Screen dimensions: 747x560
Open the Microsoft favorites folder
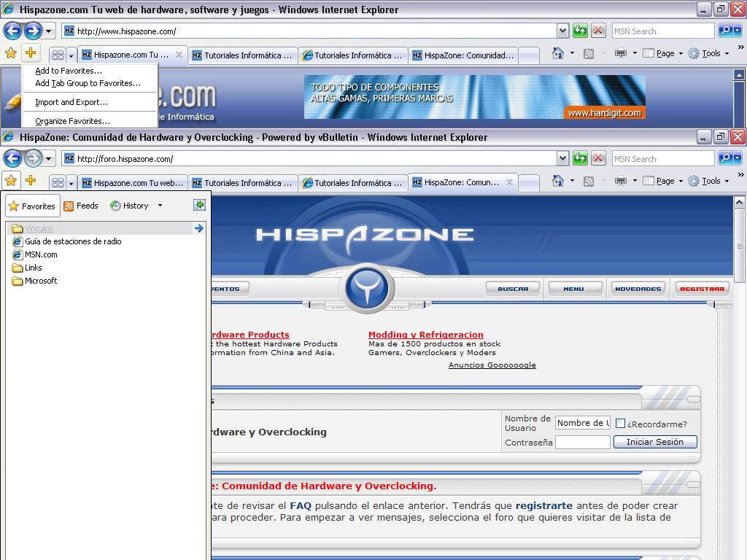tap(41, 281)
